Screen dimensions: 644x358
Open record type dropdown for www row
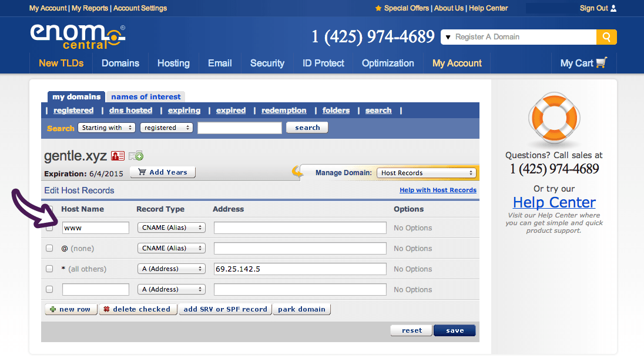point(171,227)
